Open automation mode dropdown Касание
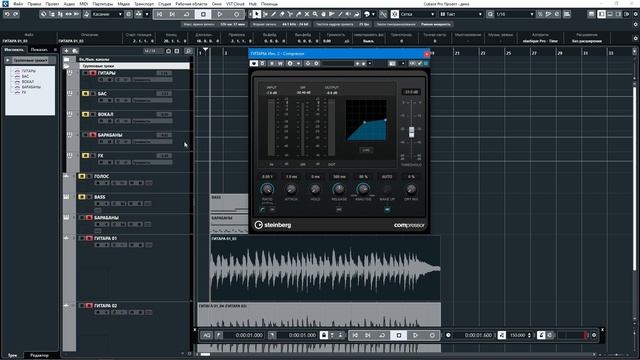Image resolution: width=640 pixels, height=360 pixels. 108,14
